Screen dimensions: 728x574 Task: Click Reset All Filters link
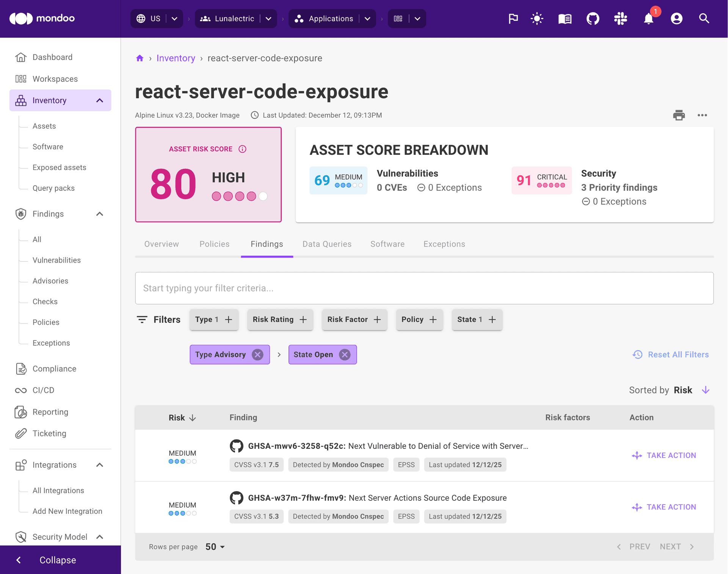click(678, 354)
